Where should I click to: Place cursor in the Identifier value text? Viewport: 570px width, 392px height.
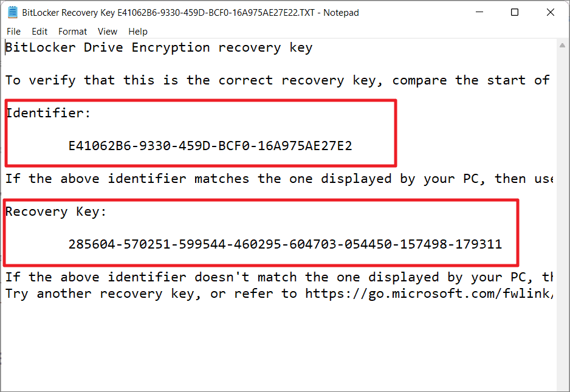(x=210, y=146)
